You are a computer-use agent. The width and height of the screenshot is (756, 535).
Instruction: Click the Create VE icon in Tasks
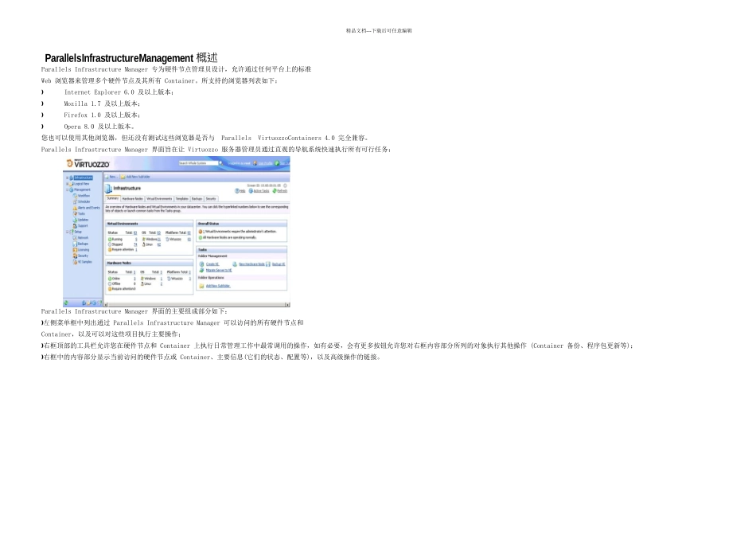pyautogui.click(x=201, y=264)
